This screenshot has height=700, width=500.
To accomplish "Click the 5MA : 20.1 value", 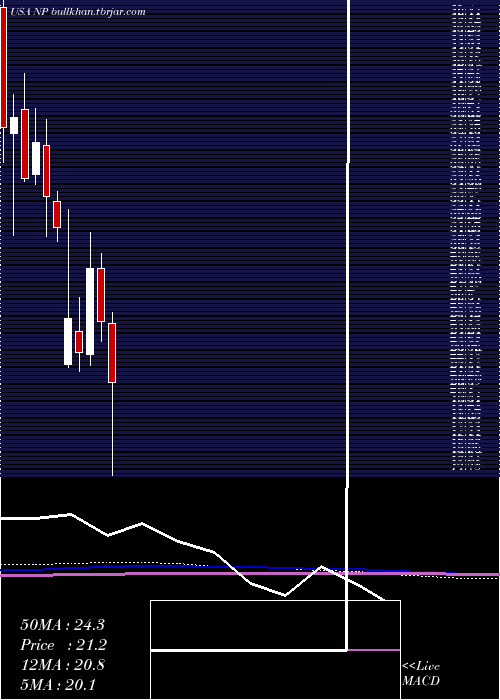I will (x=58, y=685).
